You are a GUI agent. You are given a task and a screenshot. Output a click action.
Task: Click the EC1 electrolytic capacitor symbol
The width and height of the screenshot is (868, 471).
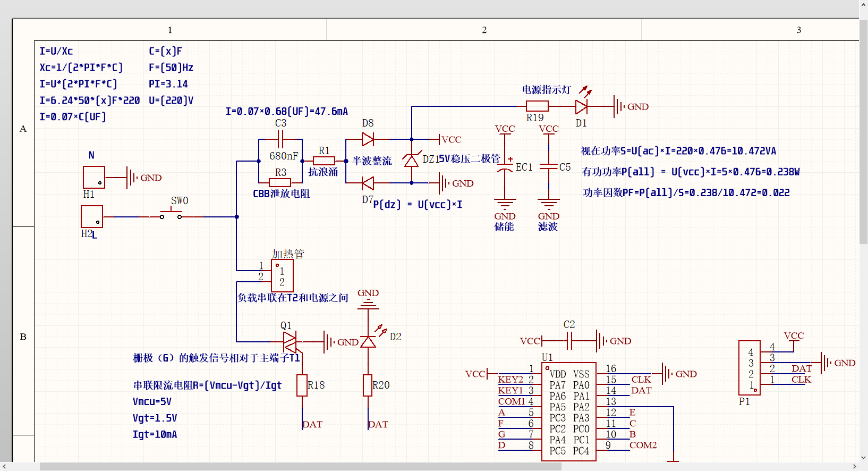[x=505, y=167]
